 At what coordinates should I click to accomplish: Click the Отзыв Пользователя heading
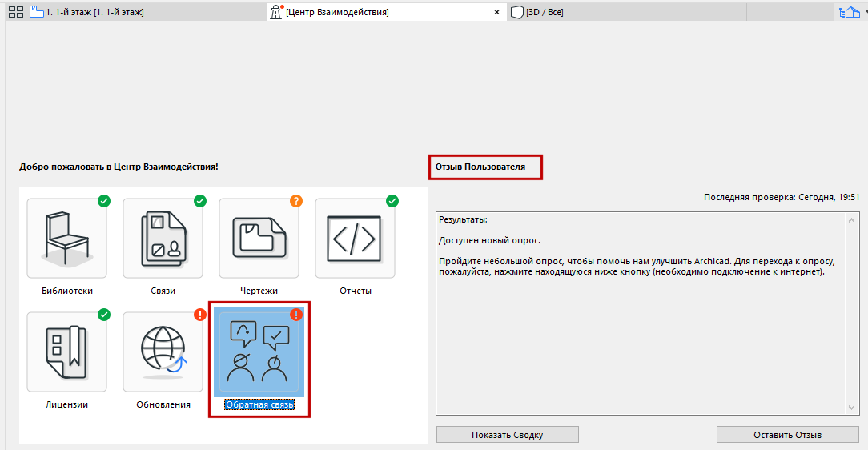point(480,167)
